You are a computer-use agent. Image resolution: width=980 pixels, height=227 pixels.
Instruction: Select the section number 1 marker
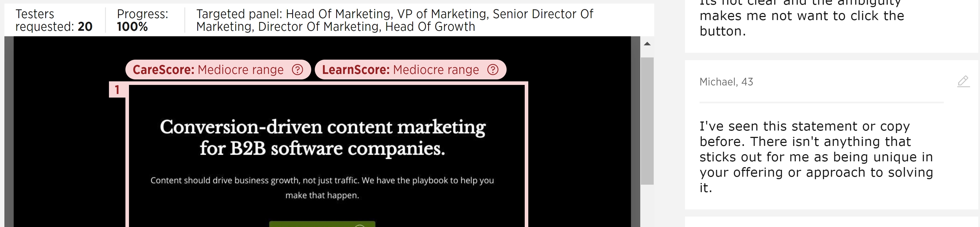click(117, 90)
